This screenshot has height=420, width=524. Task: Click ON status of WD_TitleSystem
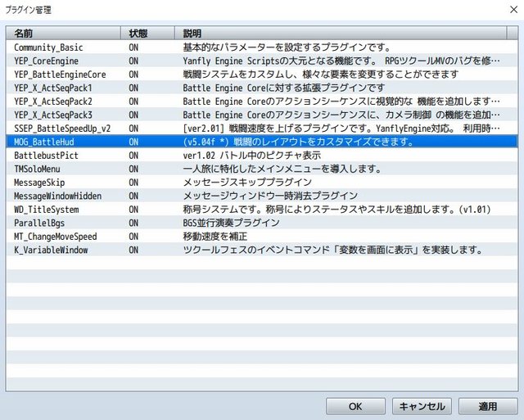[x=133, y=210]
